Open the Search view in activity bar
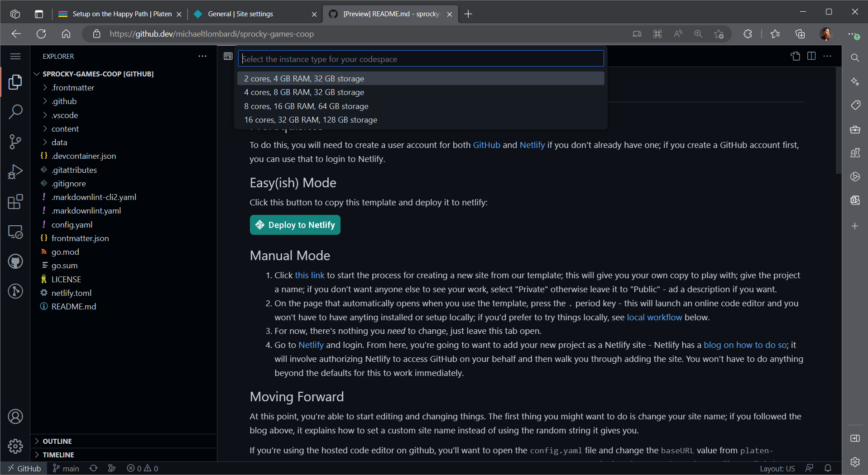This screenshot has height=475, width=868. pos(15,112)
